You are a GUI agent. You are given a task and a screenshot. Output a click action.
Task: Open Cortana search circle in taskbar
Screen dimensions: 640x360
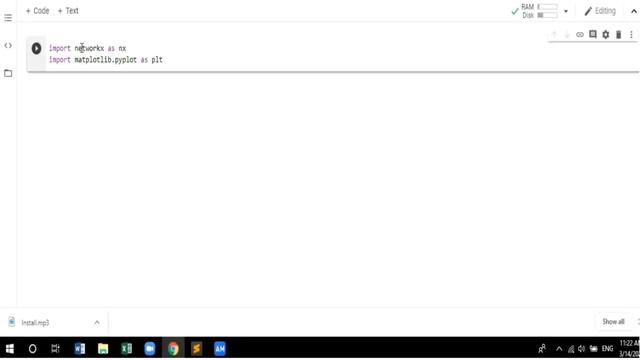coord(32,349)
